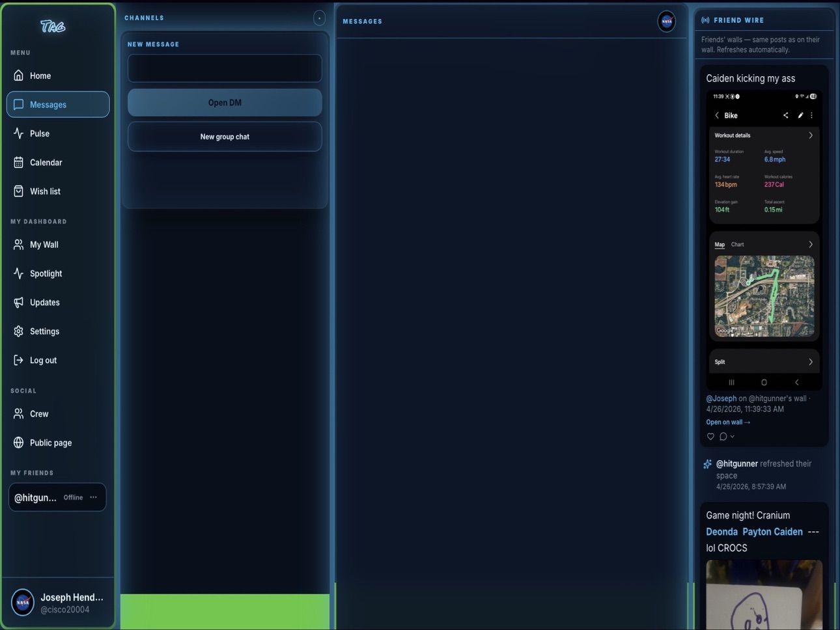Click the Open DM button

point(225,103)
